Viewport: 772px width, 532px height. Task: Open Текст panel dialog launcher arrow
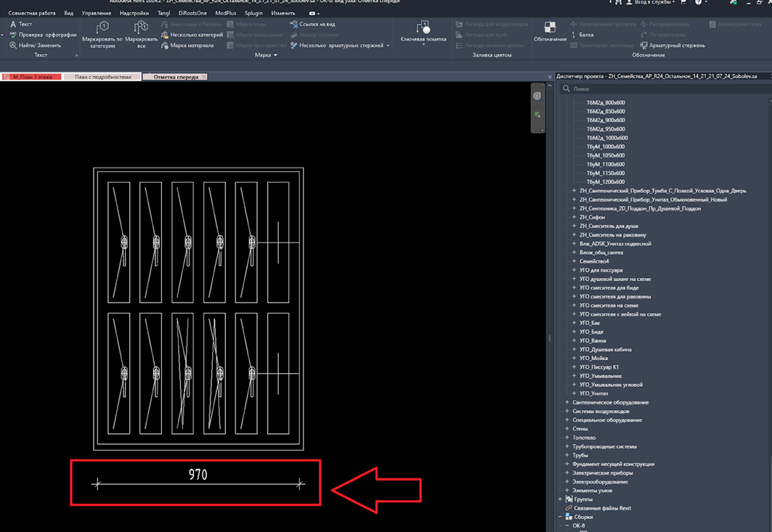click(76, 56)
